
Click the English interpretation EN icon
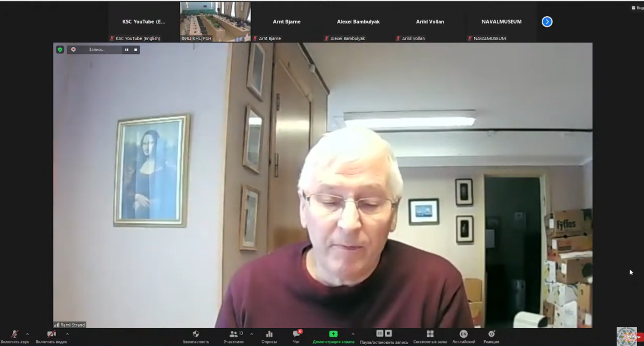point(463,337)
